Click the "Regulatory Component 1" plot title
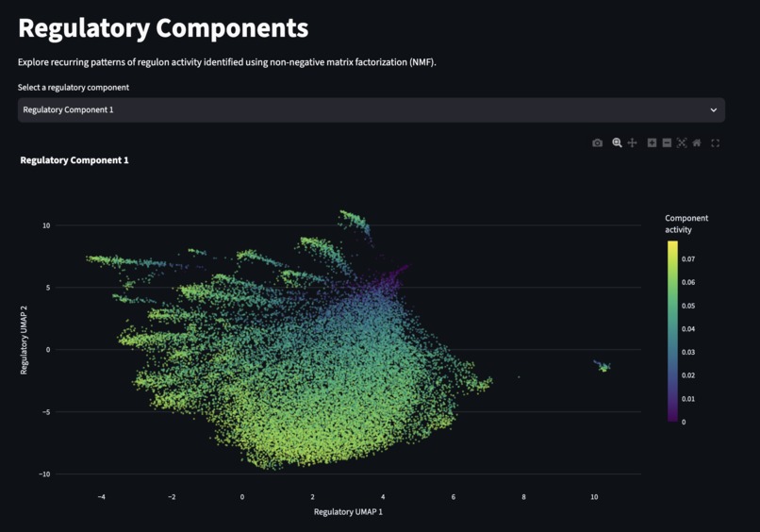The height and width of the screenshot is (532, 760). pyautogui.click(x=74, y=160)
